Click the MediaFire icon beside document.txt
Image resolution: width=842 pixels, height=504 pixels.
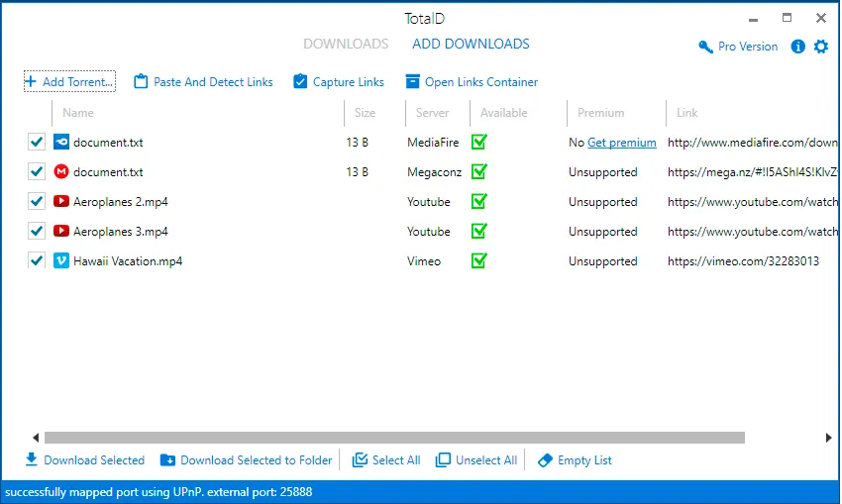click(x=61, y=143)
